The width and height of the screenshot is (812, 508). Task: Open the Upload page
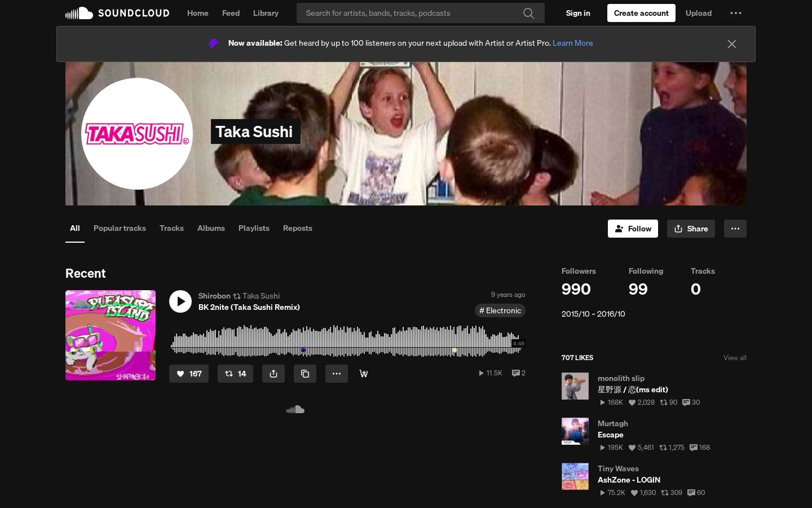tap(699, 13)
